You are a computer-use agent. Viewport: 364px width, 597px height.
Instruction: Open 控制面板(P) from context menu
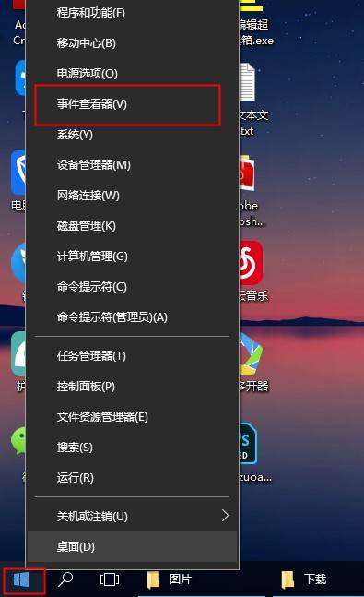click(132, 387)
